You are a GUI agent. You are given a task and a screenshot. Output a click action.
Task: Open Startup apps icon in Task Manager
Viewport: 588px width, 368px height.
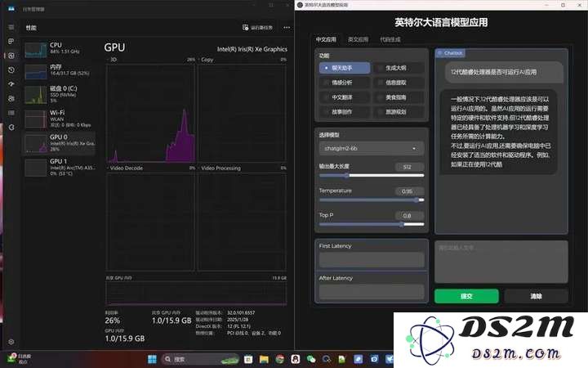pos(11,84)
